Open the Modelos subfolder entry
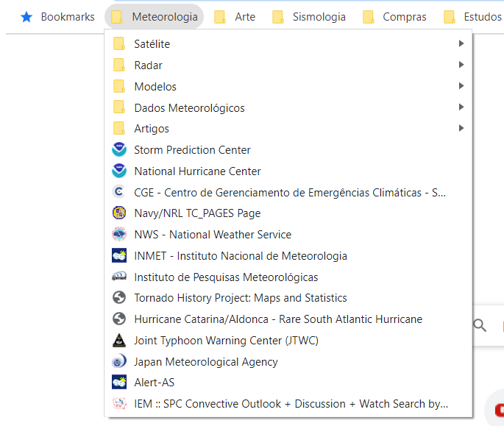Screen dimensions: 504x426 [x=290, y=86]
